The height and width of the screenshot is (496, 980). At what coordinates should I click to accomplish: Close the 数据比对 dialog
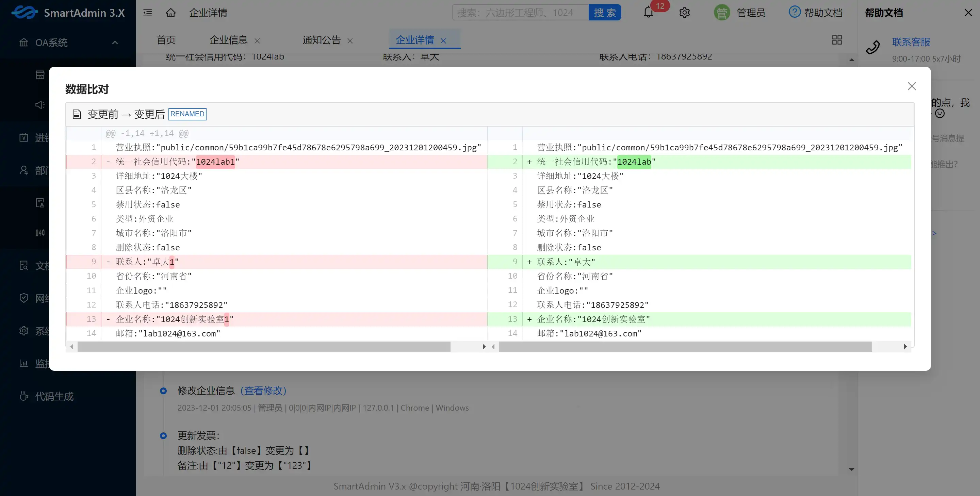coord(912,86)
